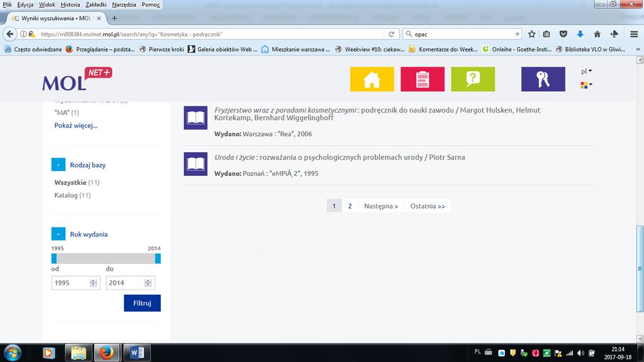Image resolution: width=644 pixels, height=362 pixels.
Task: Open the purple keys login icon
Action: [x=543, y=79]
